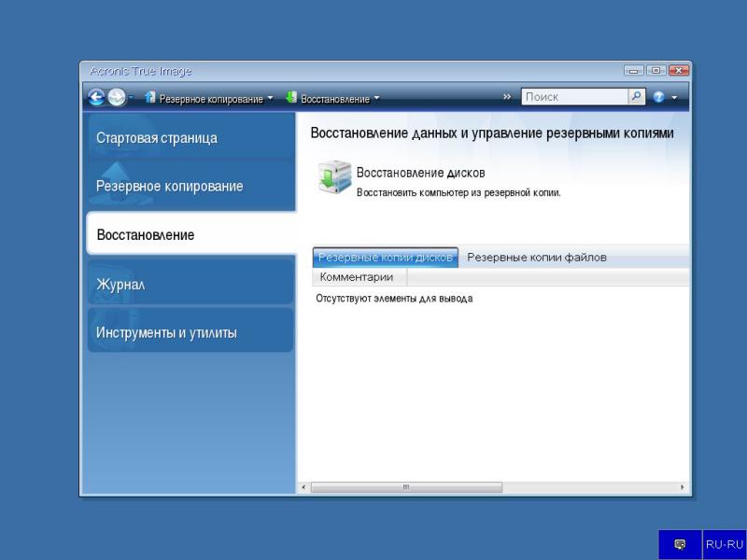The width and height of the screenshot is (747, 560).
Task: Switch to Резервные копии файлов tab
Action: pos(537,258)
